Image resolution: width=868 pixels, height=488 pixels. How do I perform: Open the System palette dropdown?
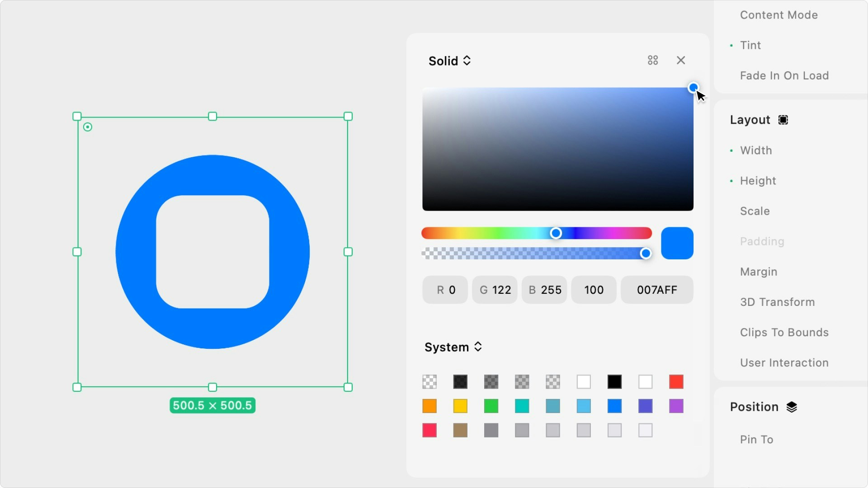coord(453,347)
